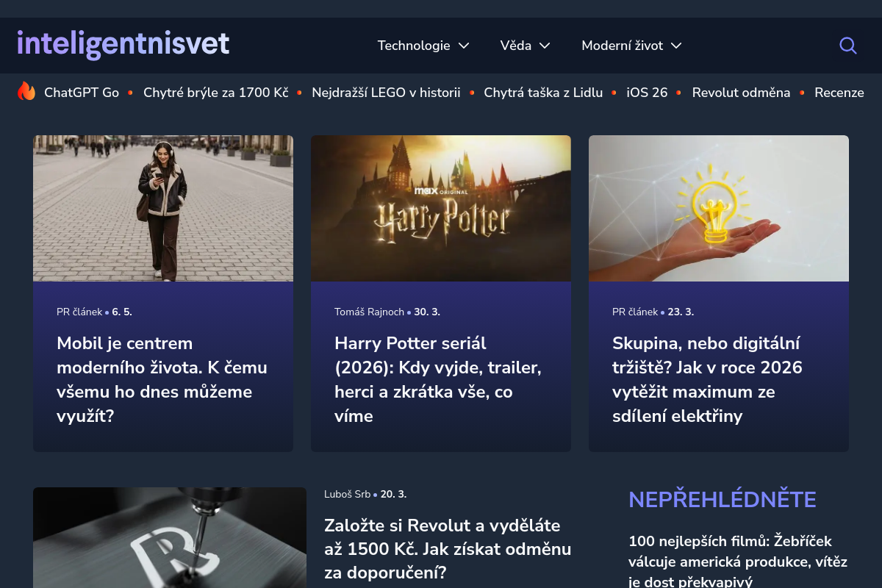Read 'Mobil je centrem moderního života' article
Screen dimensions: 882x588
(x=163, y=379)
